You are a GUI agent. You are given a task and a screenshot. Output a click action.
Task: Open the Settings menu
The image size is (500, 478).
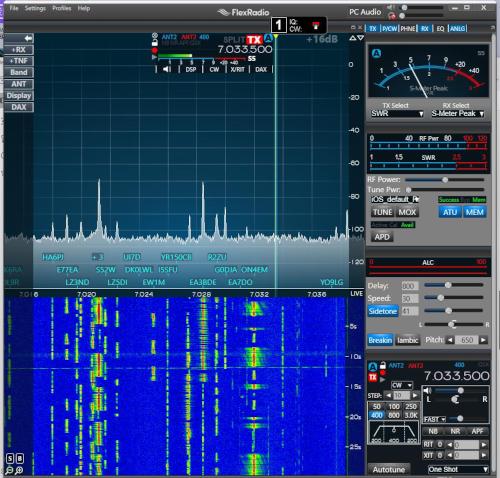(35, 8)
